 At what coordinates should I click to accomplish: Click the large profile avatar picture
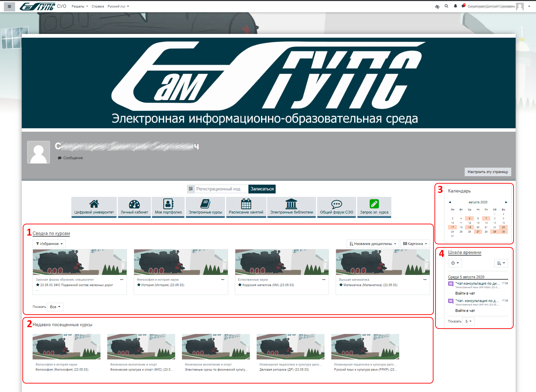[39, 152]
